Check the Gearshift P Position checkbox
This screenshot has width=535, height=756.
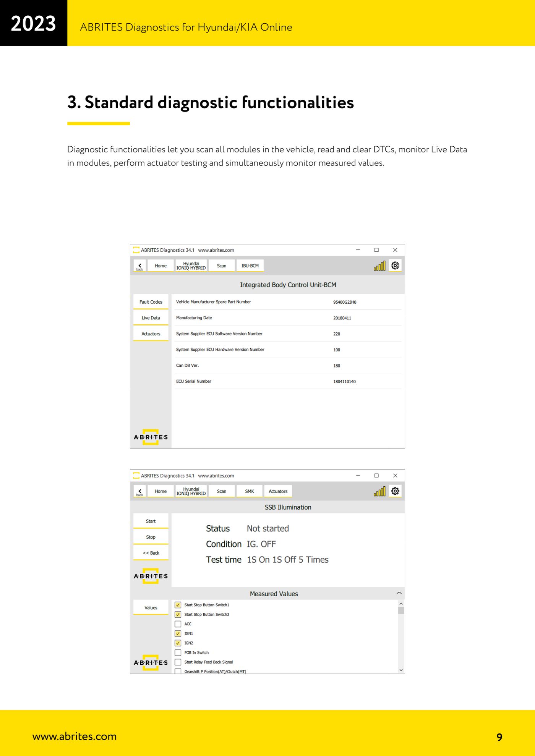(178, 671)
